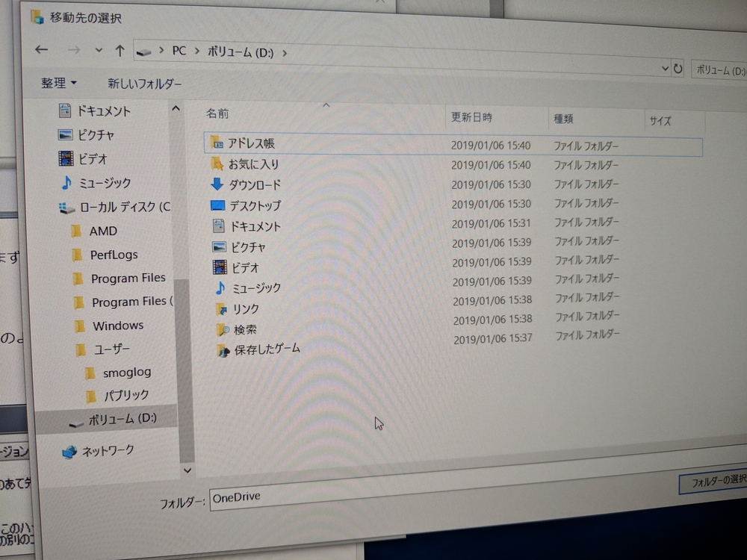Select the 検索 folder icon
Image resolution: width=747 pixels, height=560 pixels.
223,329
